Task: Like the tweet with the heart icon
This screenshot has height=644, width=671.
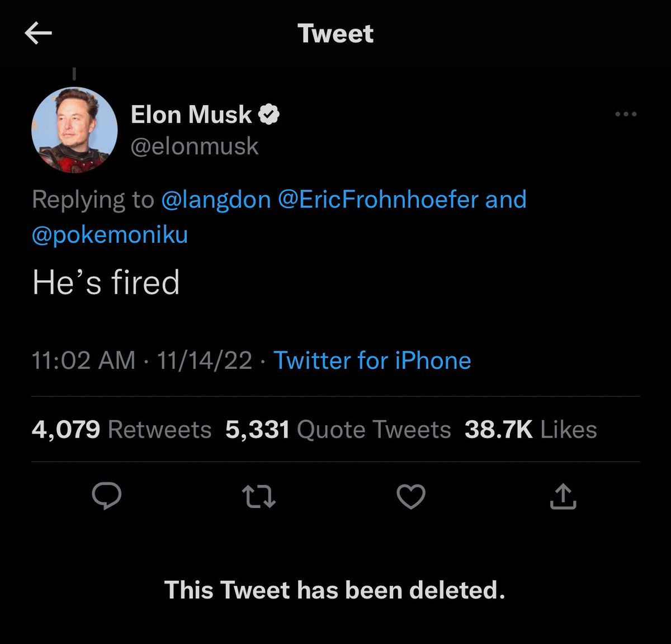Action: click(x=411, y=497)
